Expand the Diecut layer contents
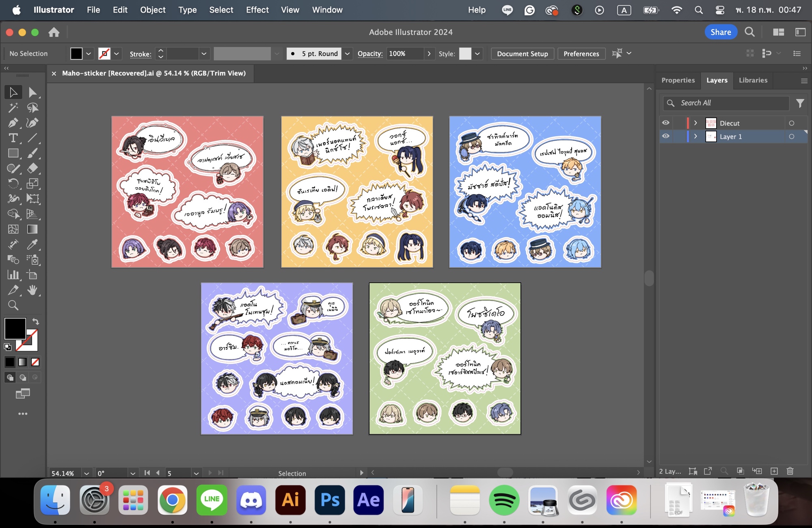Screen dimensions: 812x528 (x=695, y=123)
